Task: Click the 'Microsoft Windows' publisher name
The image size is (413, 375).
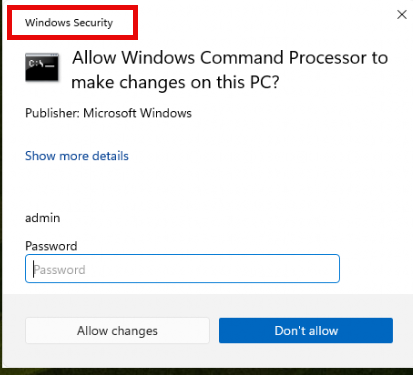Action: click(x=137, y=113)
